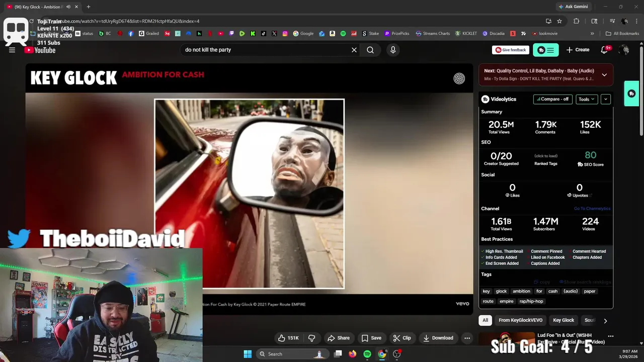Open Lud Foe In & Out thumbnail
644x362 pixels.
click(x=506, y=339)
